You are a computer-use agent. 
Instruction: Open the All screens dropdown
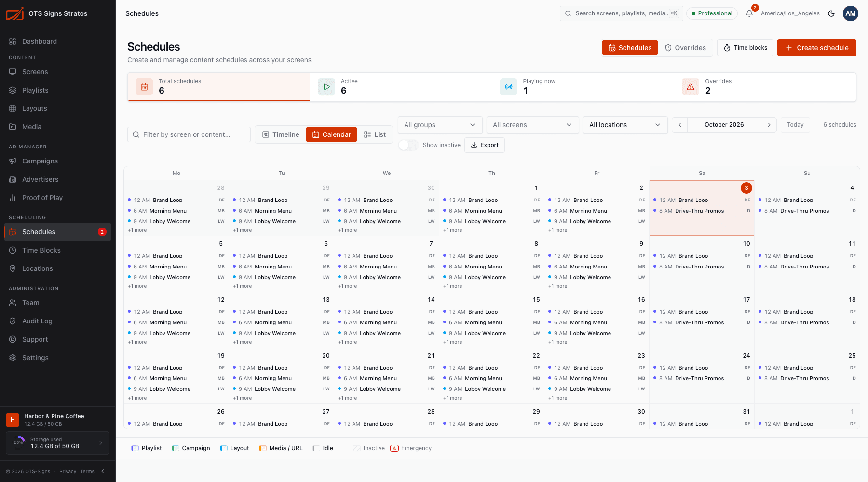(x=532, y=125)
